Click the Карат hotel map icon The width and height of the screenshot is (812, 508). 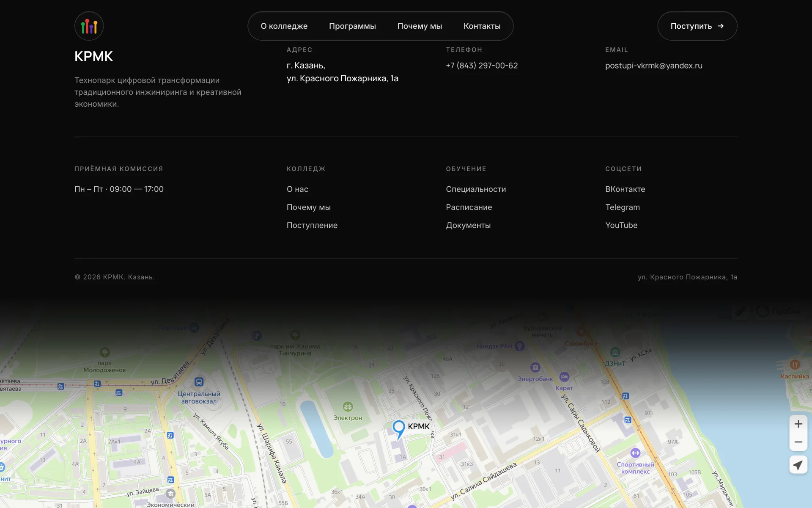pos(564,377)
